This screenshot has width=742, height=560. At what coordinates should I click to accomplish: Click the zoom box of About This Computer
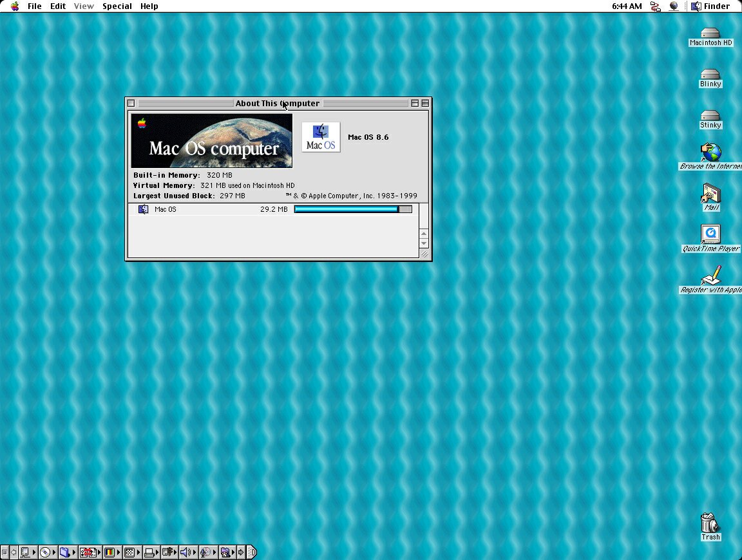415,103
